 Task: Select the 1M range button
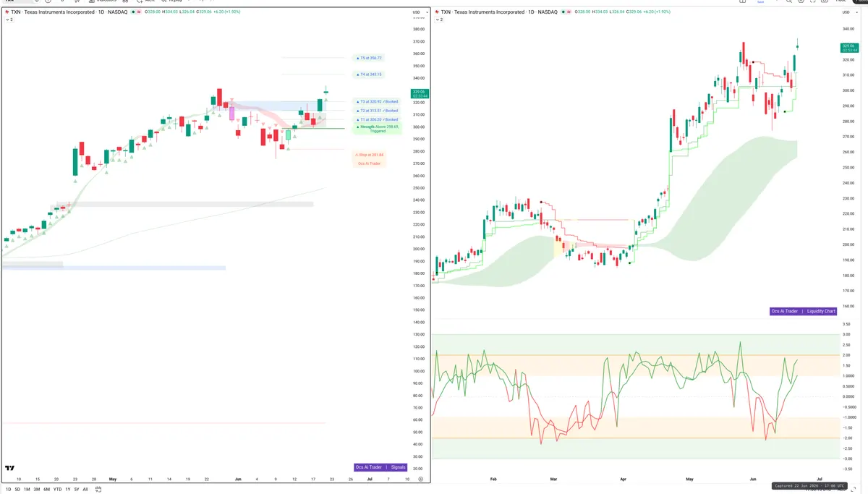point(27,489)
